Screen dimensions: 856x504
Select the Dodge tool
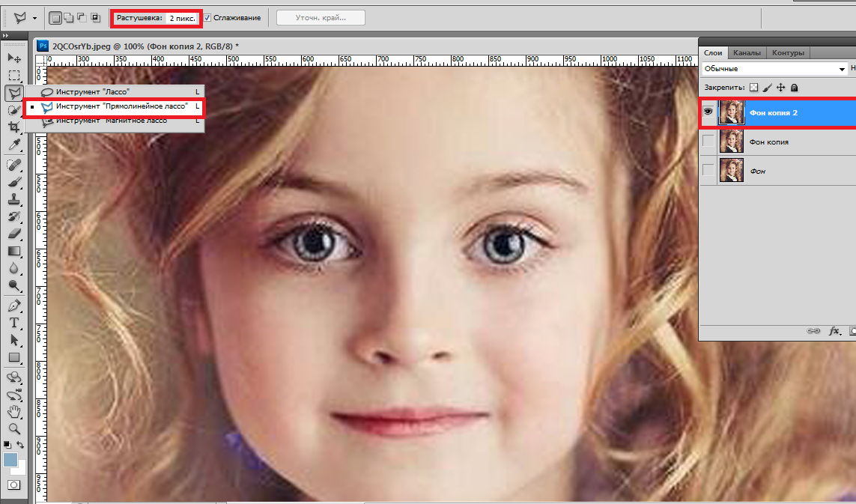click(x=14, y=285)
